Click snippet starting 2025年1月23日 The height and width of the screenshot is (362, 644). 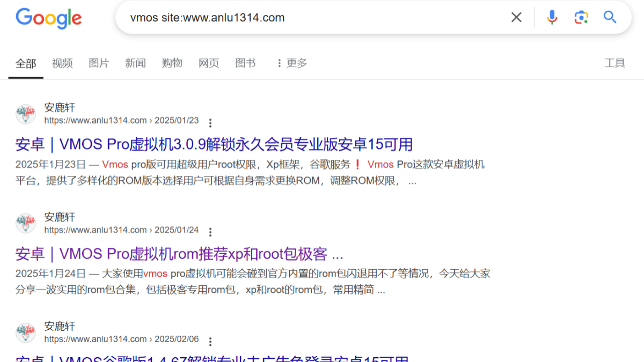(250, 173)
